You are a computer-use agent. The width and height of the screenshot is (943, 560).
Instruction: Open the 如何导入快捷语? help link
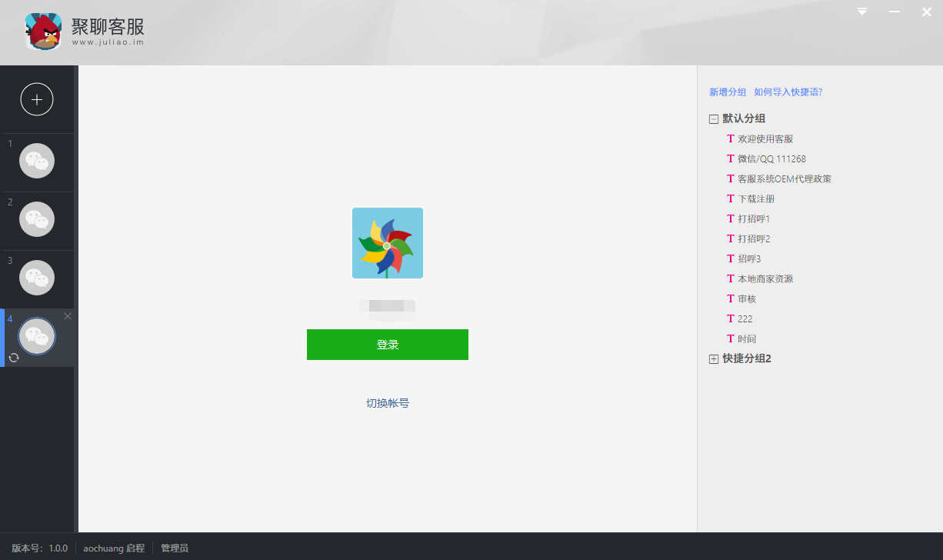pos(788,92)
